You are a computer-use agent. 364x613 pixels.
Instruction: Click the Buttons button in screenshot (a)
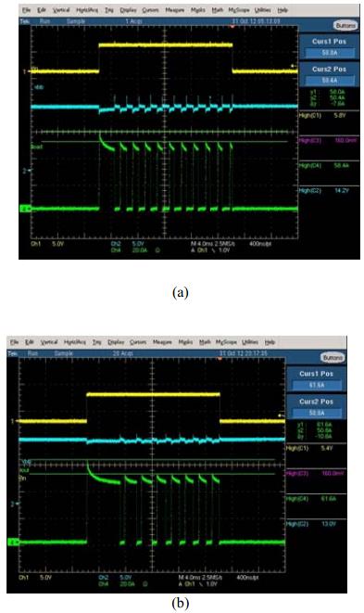[345, 25]
